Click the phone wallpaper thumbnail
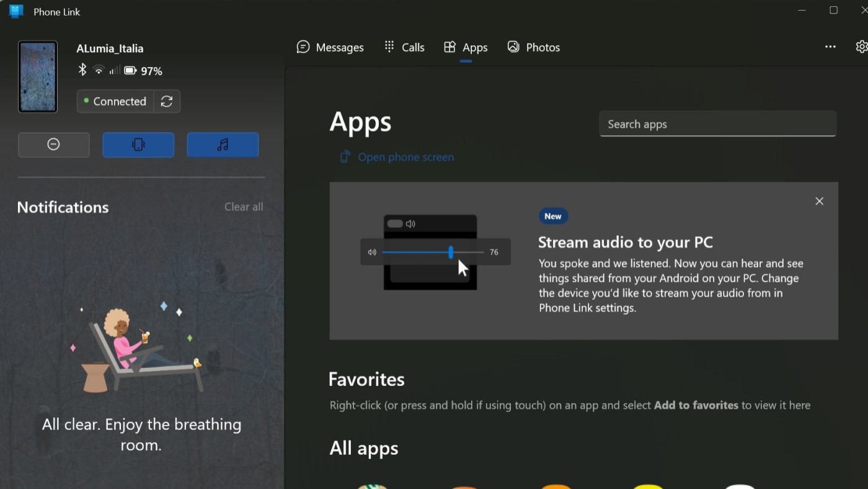The width and height of the screenshot is (868, 489). pyautogui.click(x=38, y=77)
